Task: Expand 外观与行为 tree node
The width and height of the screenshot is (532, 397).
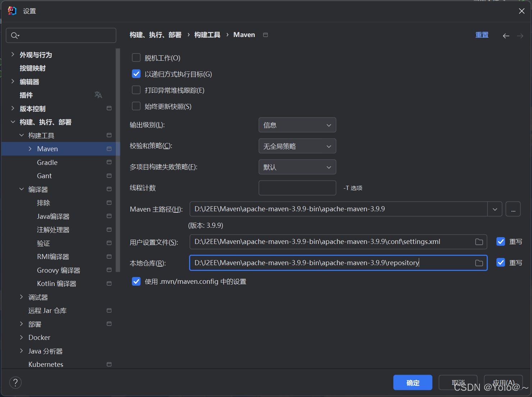Action: [x=13, y=55]
